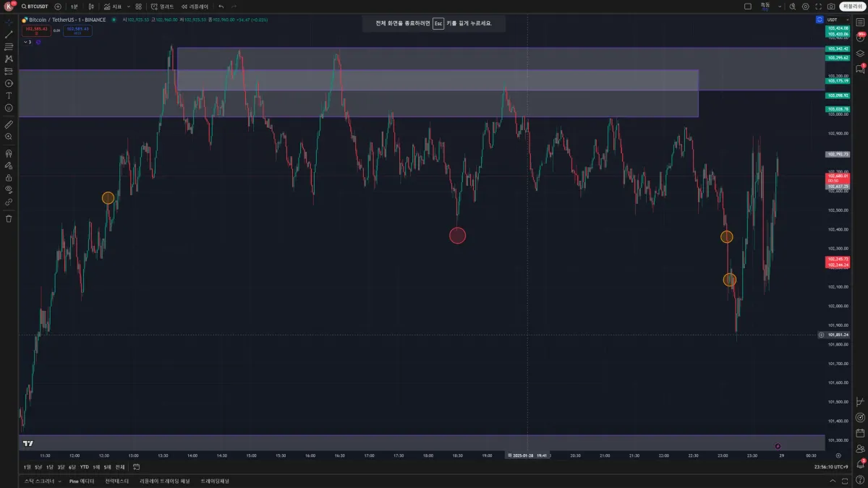
Task: Select the zoom-in tool in left toolbar
Action: [9, 136]
